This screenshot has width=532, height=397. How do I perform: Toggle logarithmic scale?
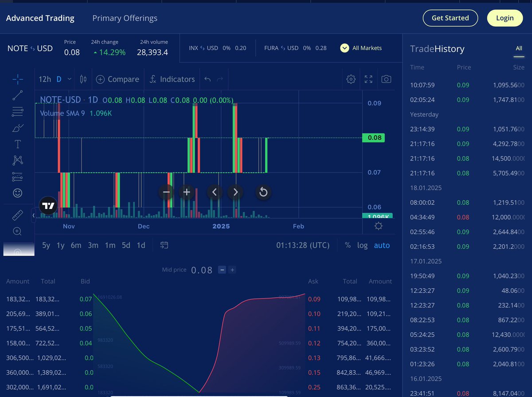coord(362,245)
